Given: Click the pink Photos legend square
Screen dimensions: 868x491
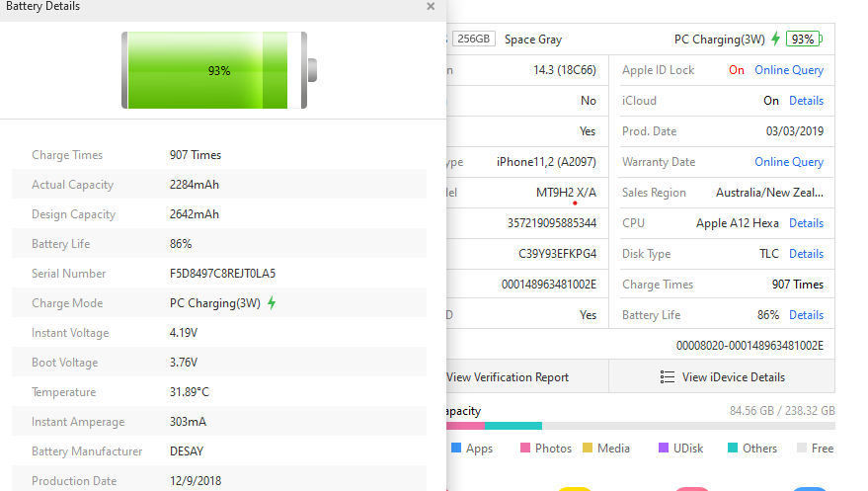Looking at the screenshot, I should pos(525,448).
